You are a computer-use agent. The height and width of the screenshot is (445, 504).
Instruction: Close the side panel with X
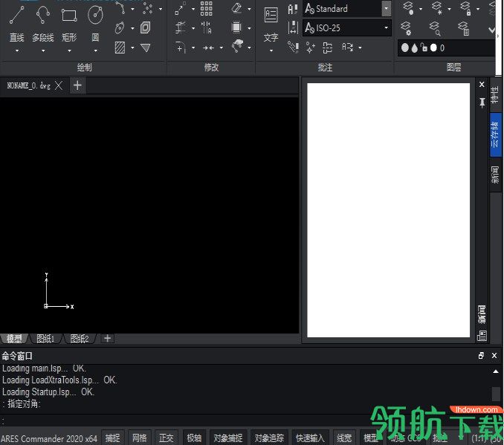click(482, 85)
